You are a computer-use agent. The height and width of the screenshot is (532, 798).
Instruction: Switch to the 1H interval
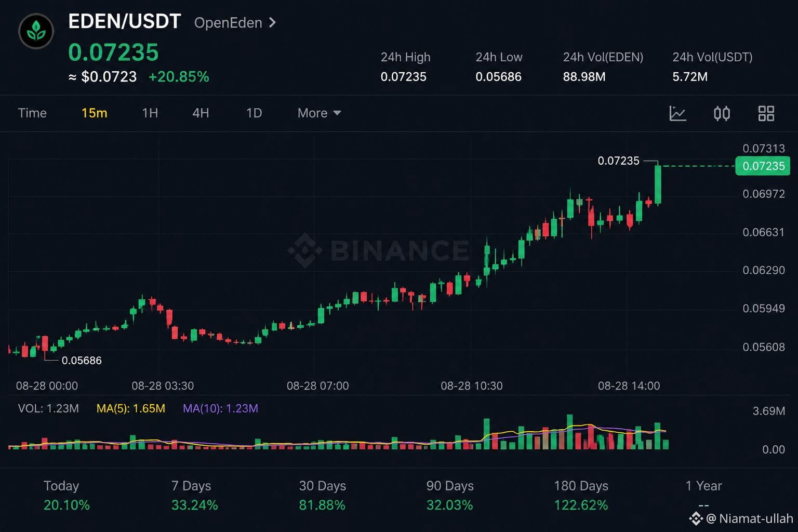click(150, 113)
